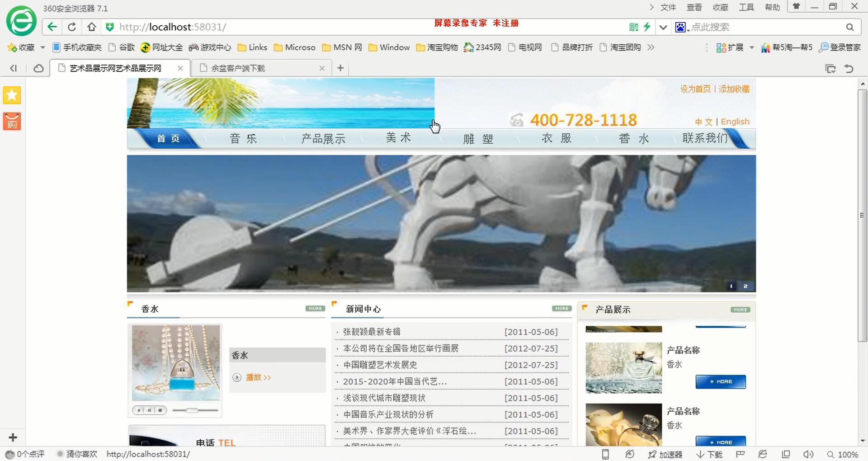Image resolution: width=868 pixels, height=461 pixels.
Task: Show banner slide 1
Action: (731, 286)
